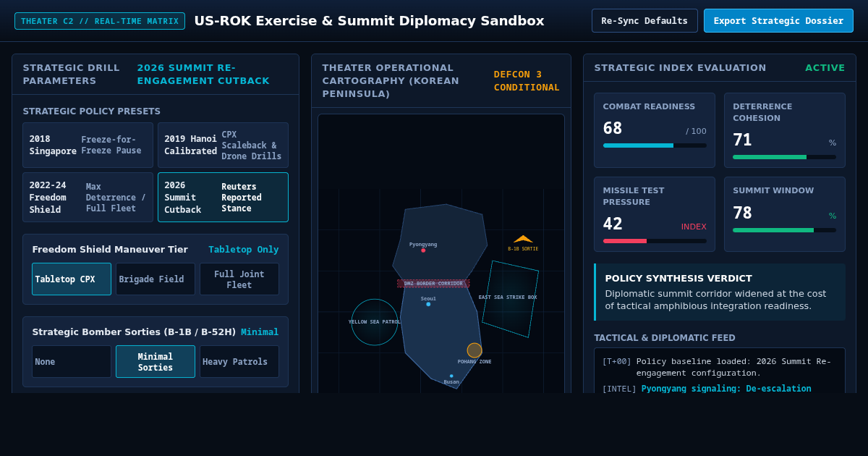
Task: Click '[INTEL] Pyongyang signaling: De-escalation' feed line
Action: click(x=707, y=389)
